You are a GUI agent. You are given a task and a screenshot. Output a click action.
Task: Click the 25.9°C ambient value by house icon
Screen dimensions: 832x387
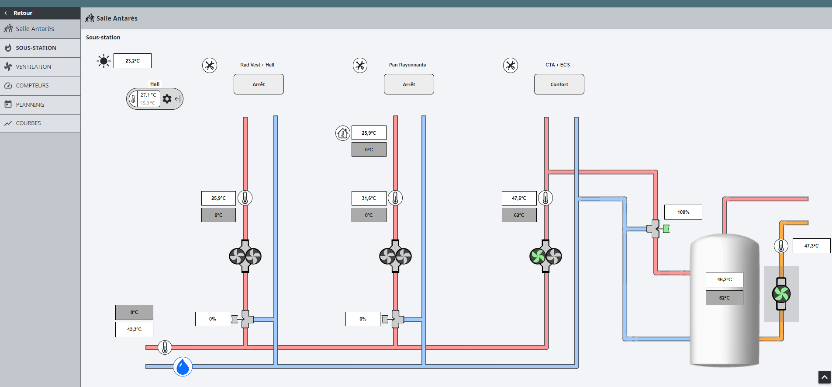[369, 133]
